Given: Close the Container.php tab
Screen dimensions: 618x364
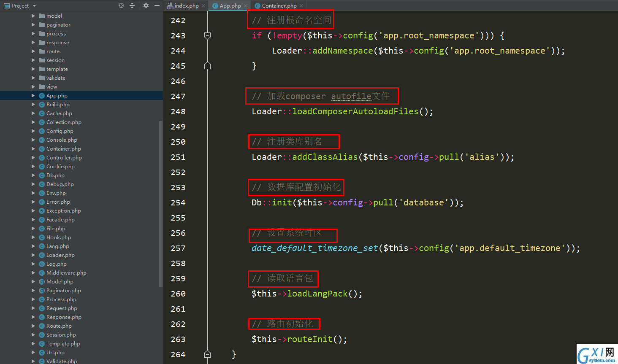Looking at the screenshot, I should point(301,6).
